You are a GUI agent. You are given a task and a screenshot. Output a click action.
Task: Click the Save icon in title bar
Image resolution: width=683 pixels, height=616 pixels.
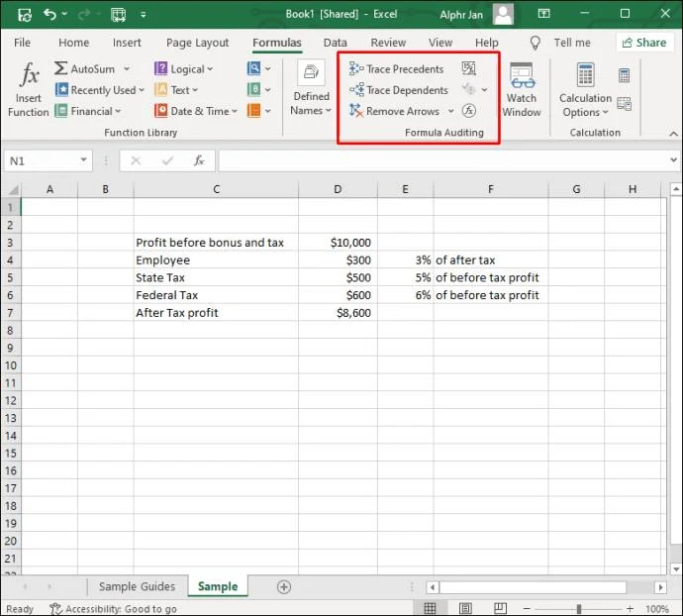pyautogui.click(x=25, y=15)
